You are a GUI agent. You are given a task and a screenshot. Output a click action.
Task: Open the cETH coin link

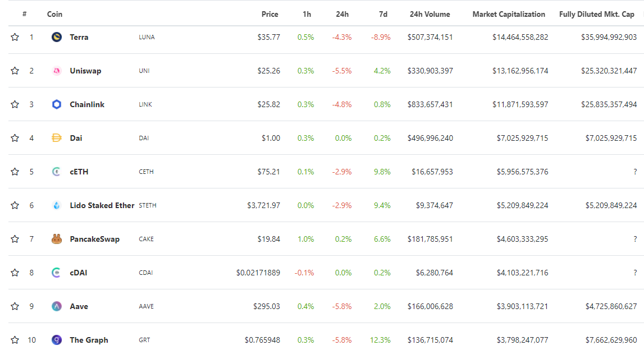pyautogui.click(x=79, y=172)
